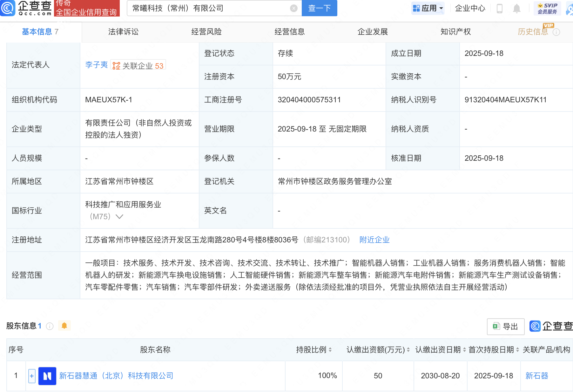Open shareholder 新石器慧通（北京）科技有限公司 link
Viewport: 573px width, 392px height.
tap(116, 376)
